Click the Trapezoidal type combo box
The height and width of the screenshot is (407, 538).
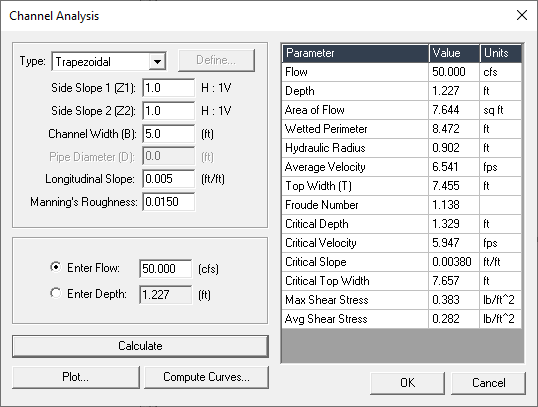tap(109, 62)
